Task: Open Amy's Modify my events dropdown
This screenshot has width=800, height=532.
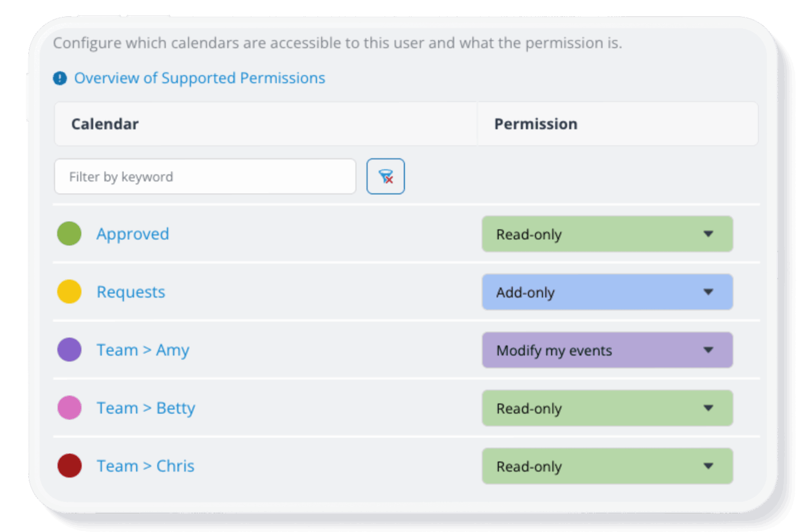Action: click(607, 350)
